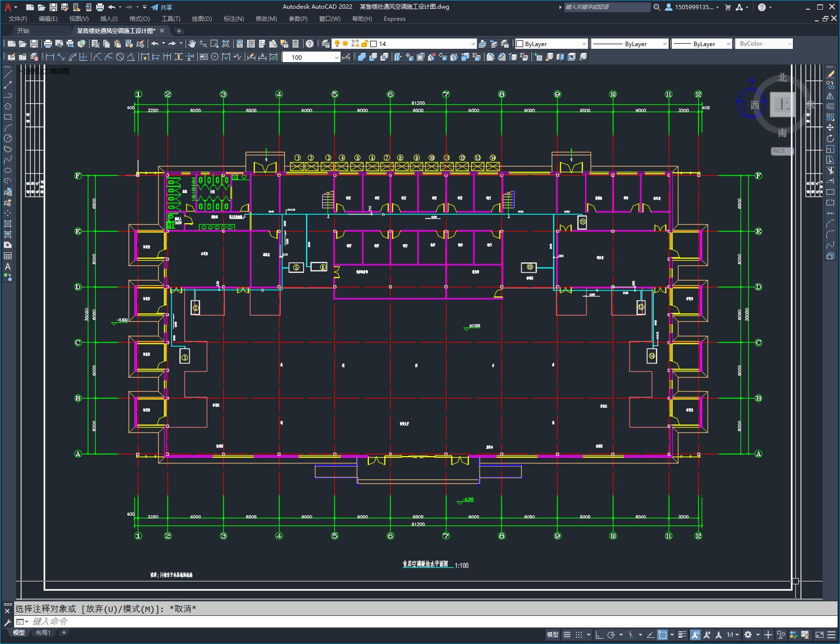Select the Diameter dimension tool
The height and width of the screenshot is (644, 840).
click(120, 57)
